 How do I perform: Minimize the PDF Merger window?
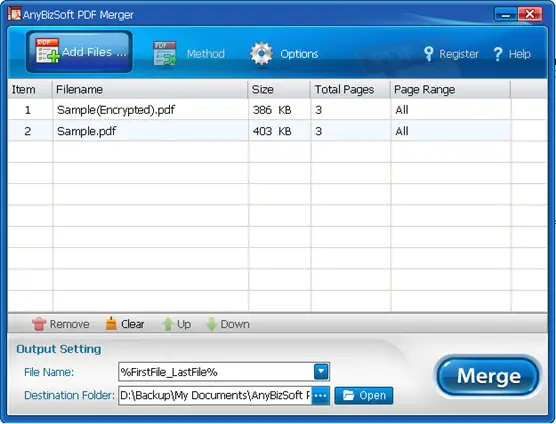click(x=506, y=15)
